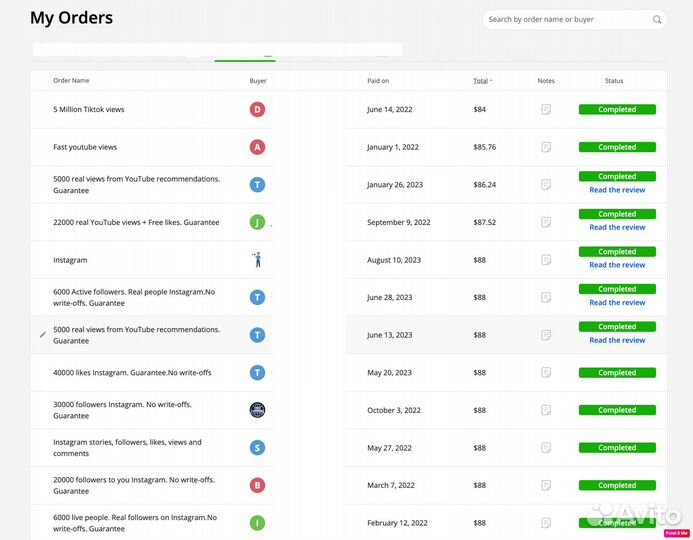Open notes for Fast youtube views order
Screen dimensions: 693x540
click(x=546, y=147)
